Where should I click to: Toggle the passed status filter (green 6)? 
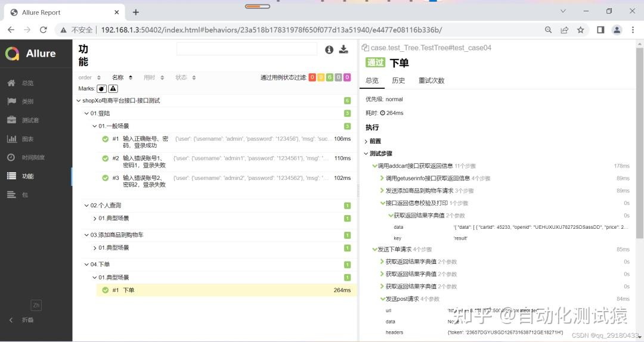tap(329, 77)
